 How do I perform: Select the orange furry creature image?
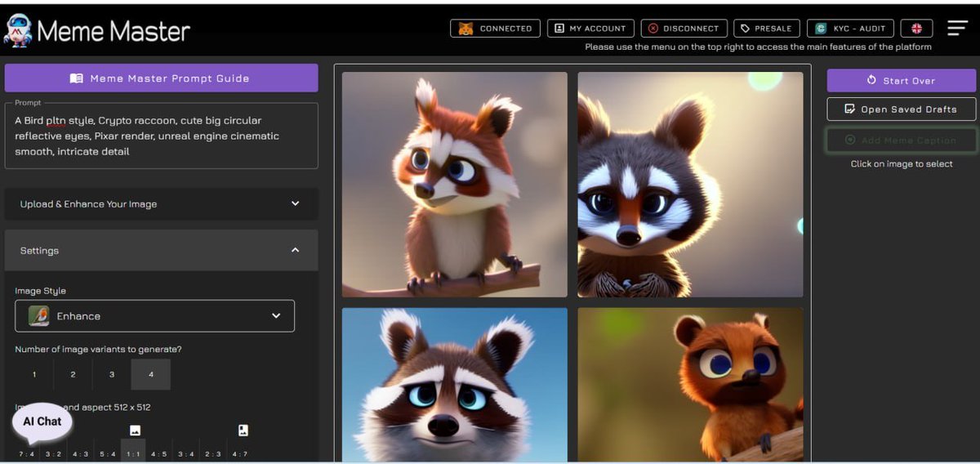(690, 385)
